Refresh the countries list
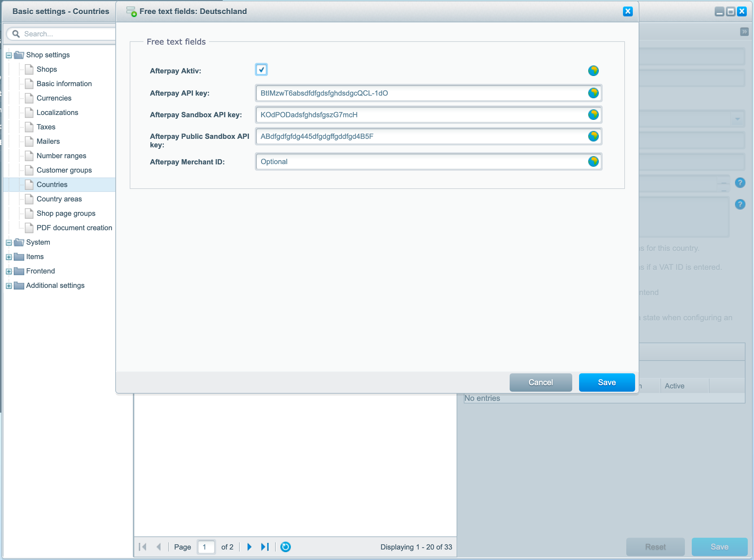Viewport: 754px width, 560px height. click(286, 547)
